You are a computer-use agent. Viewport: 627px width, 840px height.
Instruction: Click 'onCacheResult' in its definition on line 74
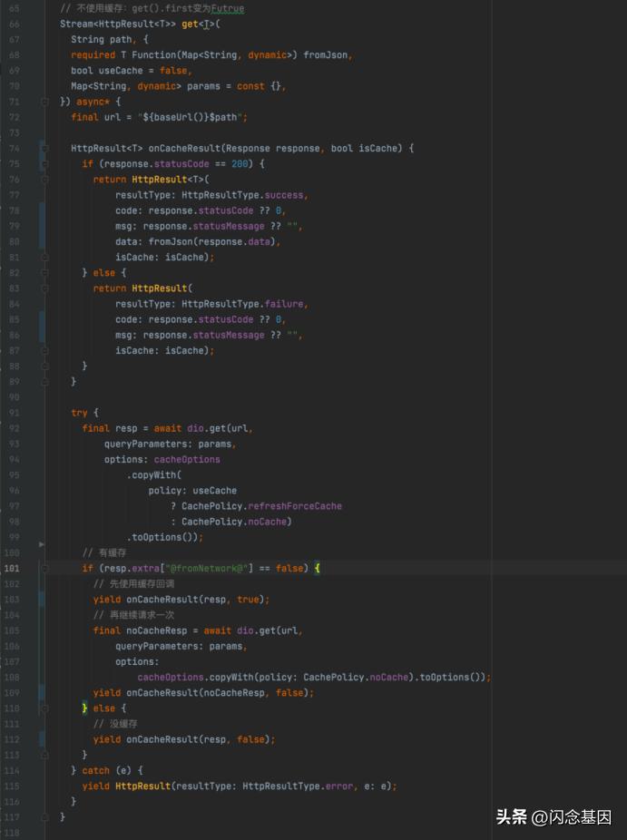pos(184,149)
